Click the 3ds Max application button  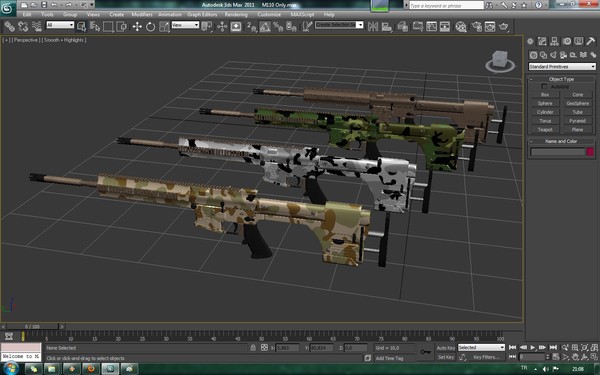click(7, 8)
